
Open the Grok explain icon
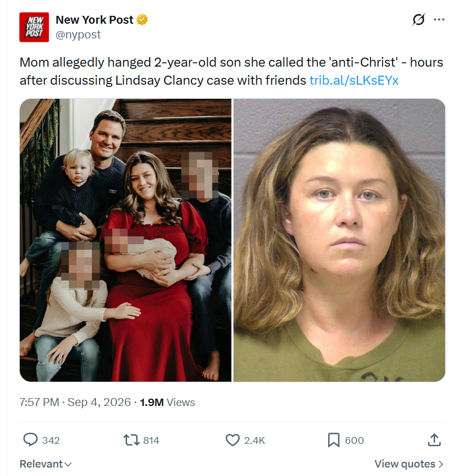[419, 20]
